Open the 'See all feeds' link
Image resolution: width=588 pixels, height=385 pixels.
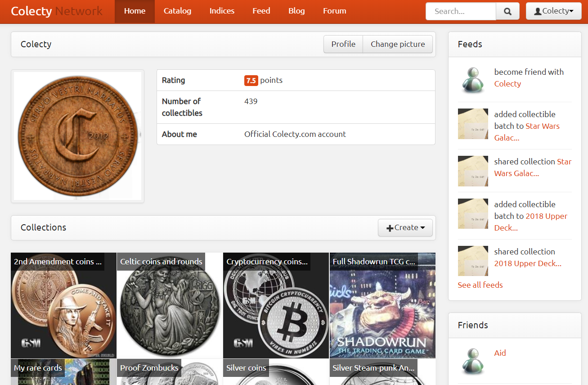480,285
